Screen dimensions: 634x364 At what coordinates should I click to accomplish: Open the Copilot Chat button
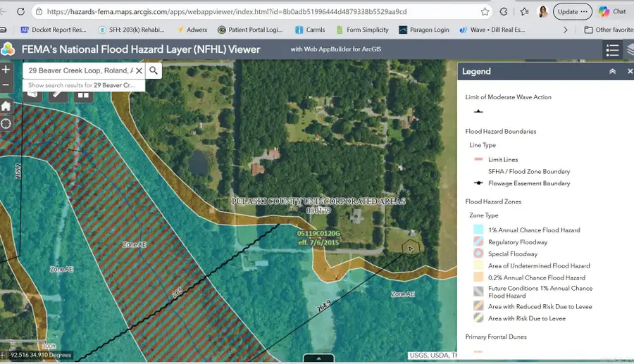pos(613,12)
